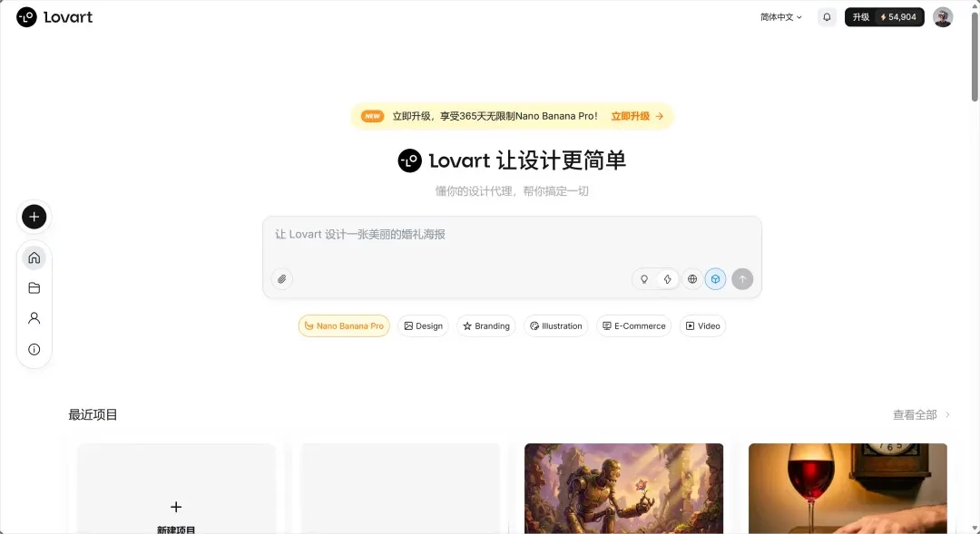This screenshot has height=534, width=980.
Task: Open the account person icon in the sidebar
Action: [x=34, y=317]
